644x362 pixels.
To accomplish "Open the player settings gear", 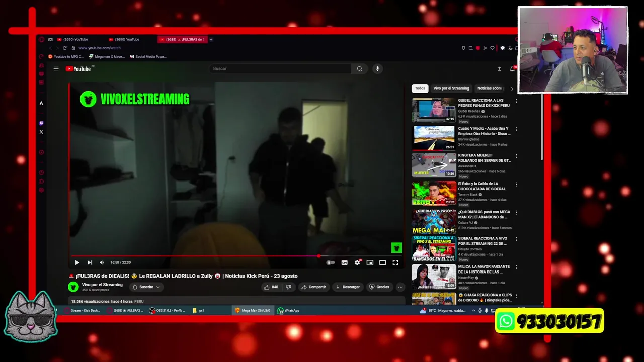I will (357, 262).
